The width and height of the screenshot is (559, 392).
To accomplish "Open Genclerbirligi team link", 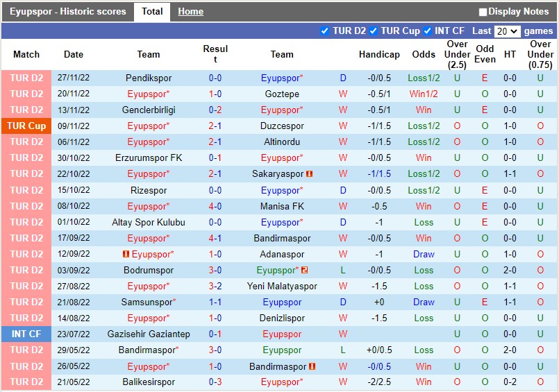I will (149, 110).
